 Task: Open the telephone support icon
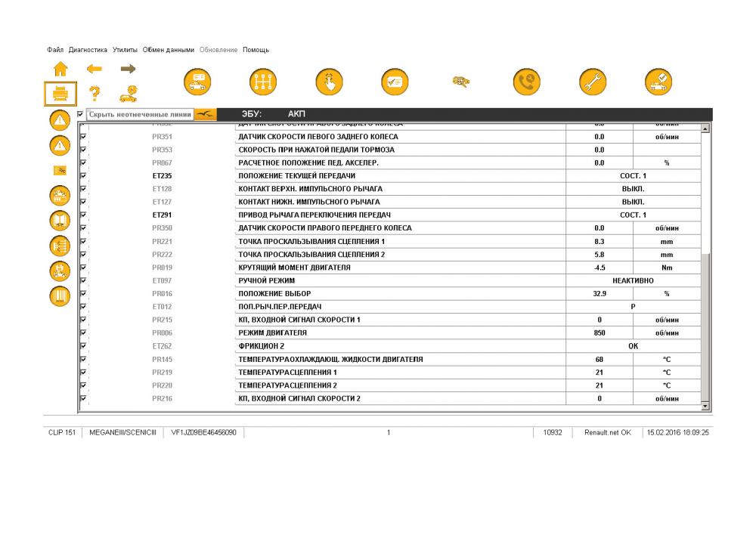point(526,82)
